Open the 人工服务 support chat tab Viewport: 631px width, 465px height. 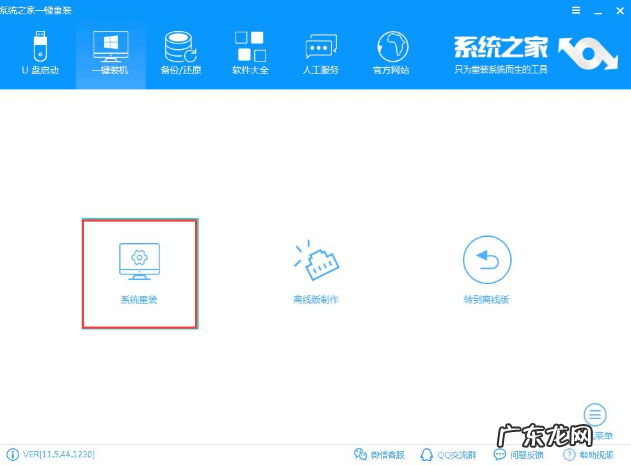tap(320, 53)
